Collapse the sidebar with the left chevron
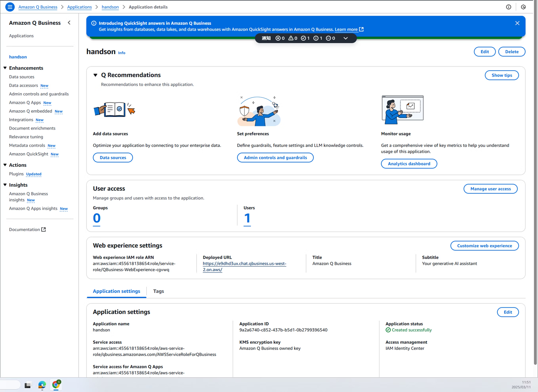The width and height of the screenshot is (538, 392). [69, 23]
